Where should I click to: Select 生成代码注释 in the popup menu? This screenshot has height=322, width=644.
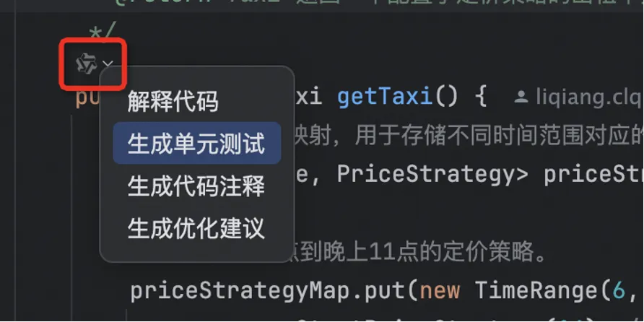(196, 186)
